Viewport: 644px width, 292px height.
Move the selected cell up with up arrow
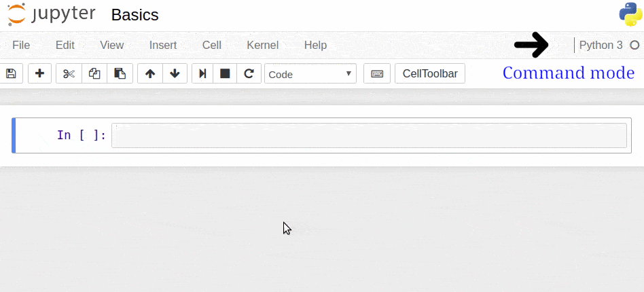pyautogui.click(x=150, y=73)
